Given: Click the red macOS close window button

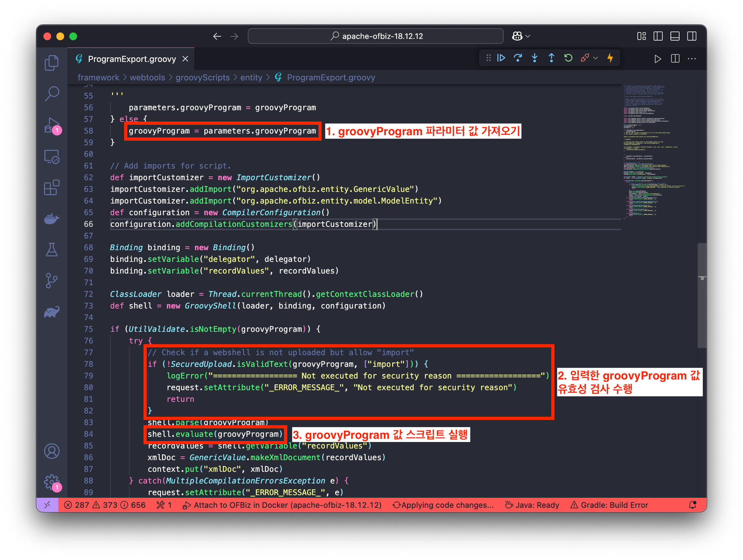Looking at the screenshot, I should click(47, 36).
